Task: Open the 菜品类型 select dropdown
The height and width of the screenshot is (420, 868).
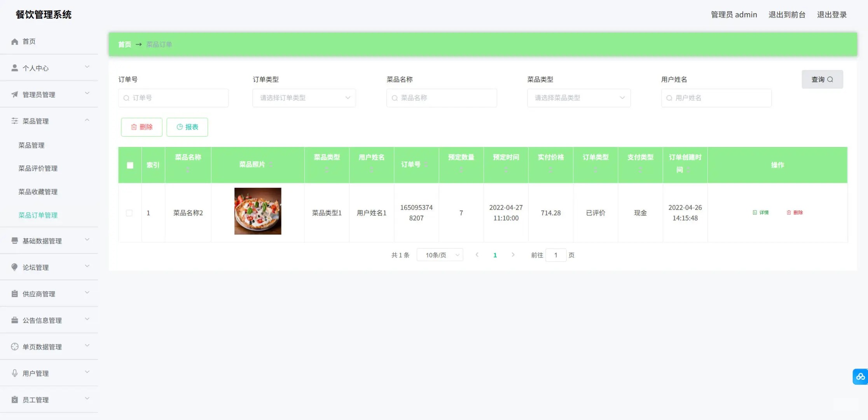Action: 579,98
